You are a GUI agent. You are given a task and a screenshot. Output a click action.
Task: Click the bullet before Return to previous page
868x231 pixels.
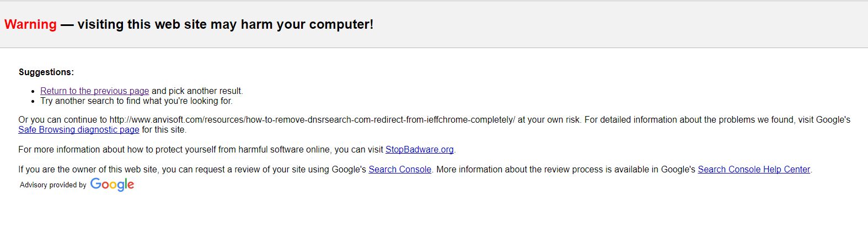point(35,91)
